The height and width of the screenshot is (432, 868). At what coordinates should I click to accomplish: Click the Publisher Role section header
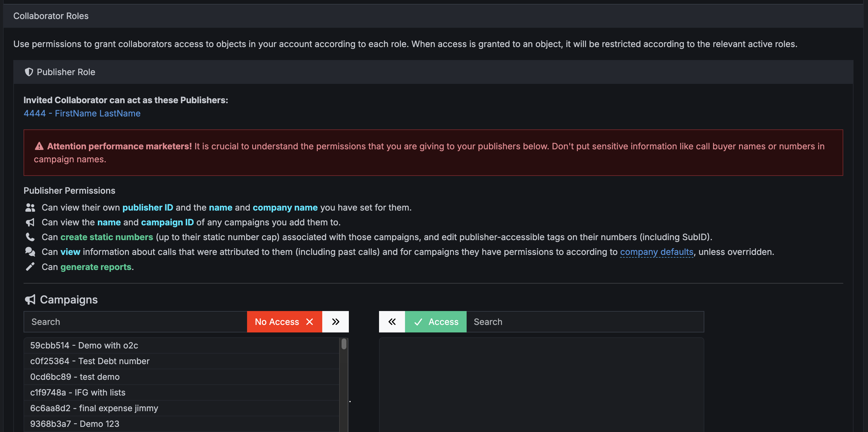pos(433,72)
